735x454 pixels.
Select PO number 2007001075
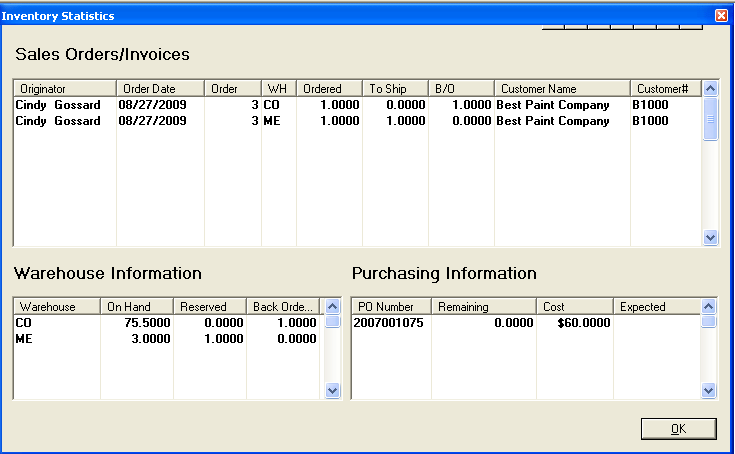point(392,323)
